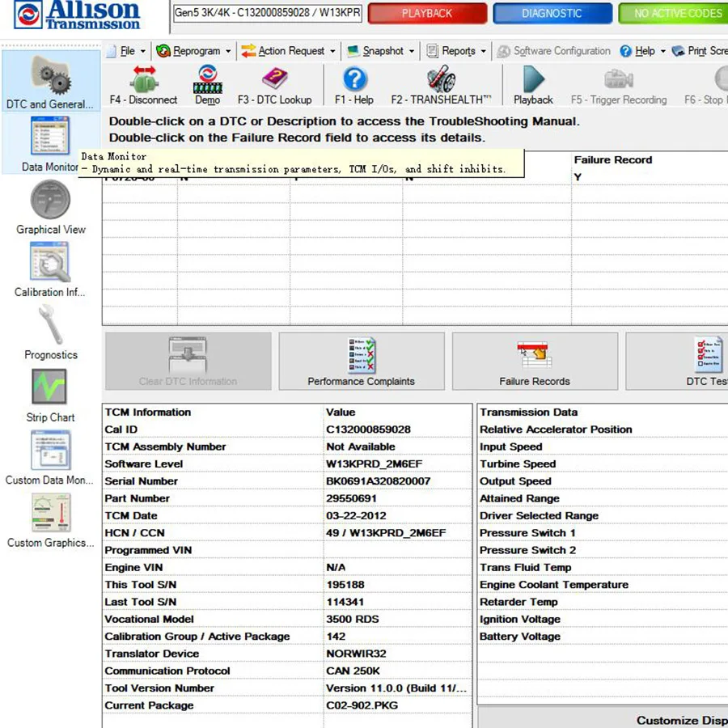This screenshot has height=728, width=728.
Task: Click Failure Record value Y cell
Action: [578, 177]
